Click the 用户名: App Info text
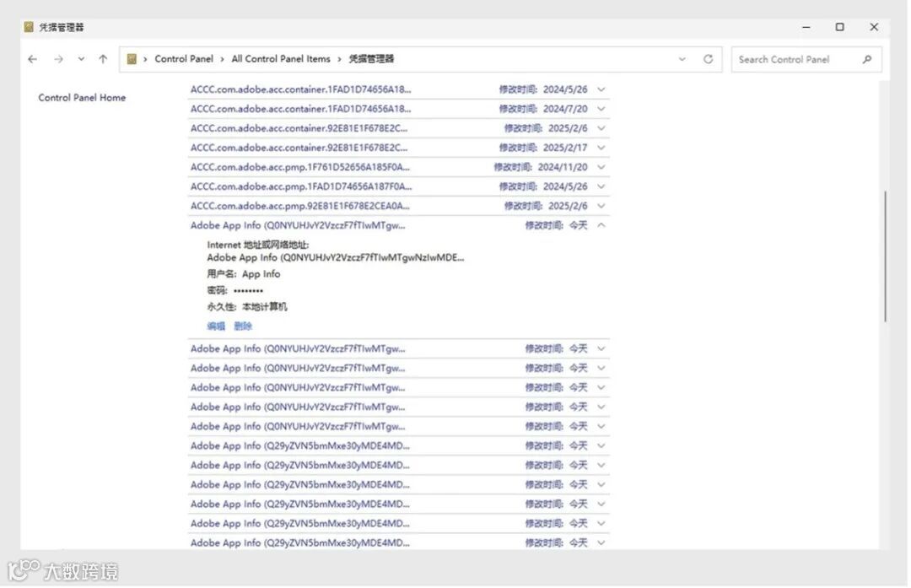The height and width of the screenshot is (588, 911). 244,274
